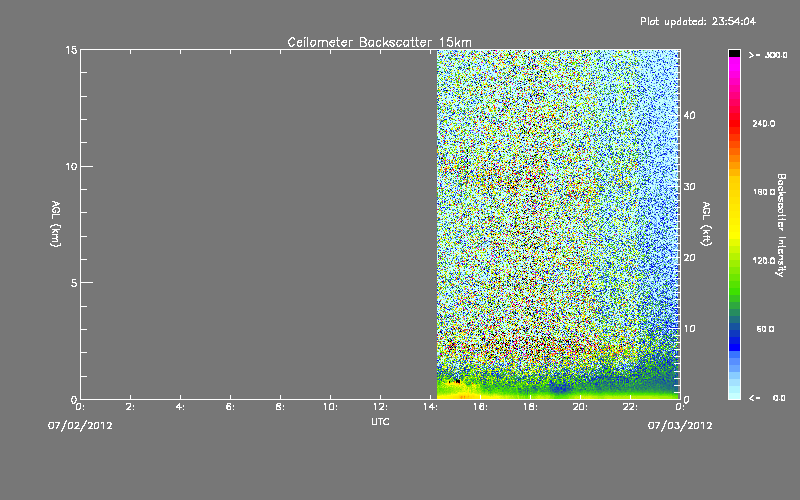Click the 'Plot updated: 23:54:04' timestamp
This screenshot has height=500, width=800.
click(x=698, y=21)
